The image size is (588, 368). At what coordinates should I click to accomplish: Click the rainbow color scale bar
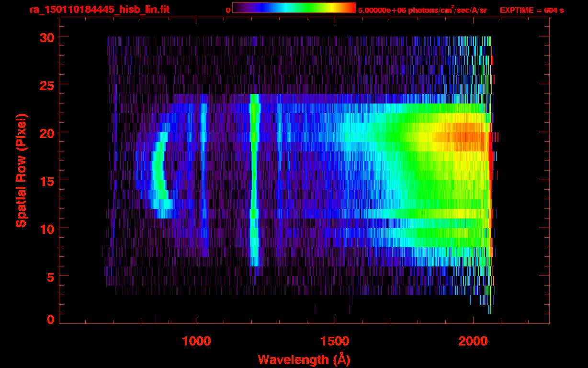294,8
